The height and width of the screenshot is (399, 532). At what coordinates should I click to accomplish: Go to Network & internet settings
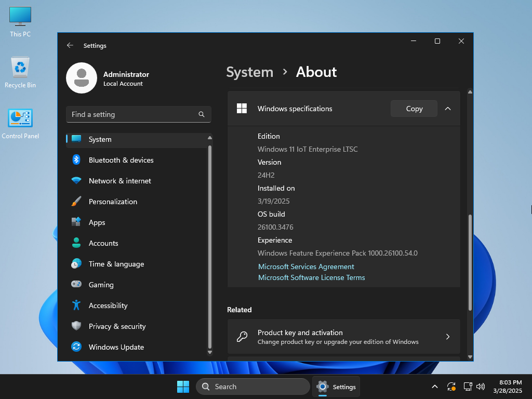click(x=137, y=181)
